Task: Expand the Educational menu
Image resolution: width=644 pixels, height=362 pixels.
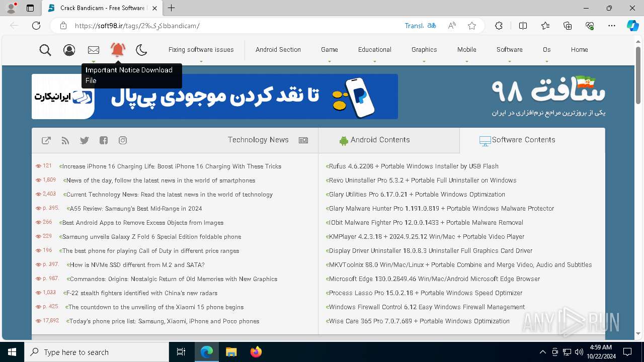Action: point(375,50)
